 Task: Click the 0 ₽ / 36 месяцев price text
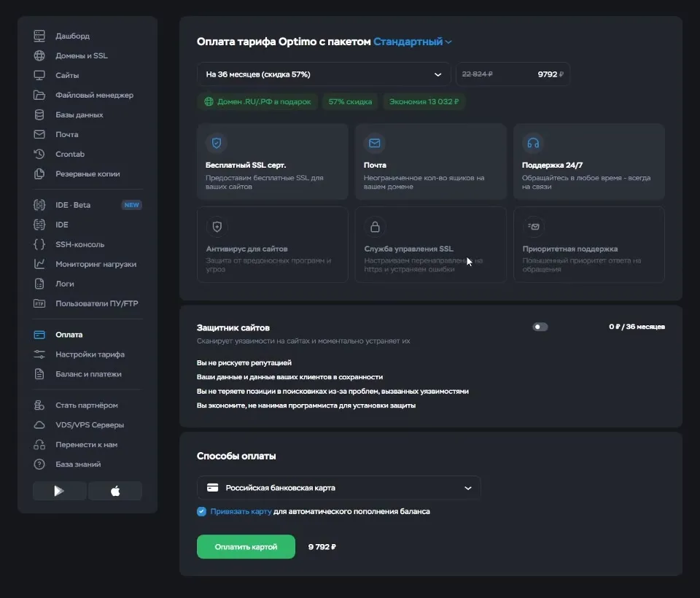click(637, 327)
